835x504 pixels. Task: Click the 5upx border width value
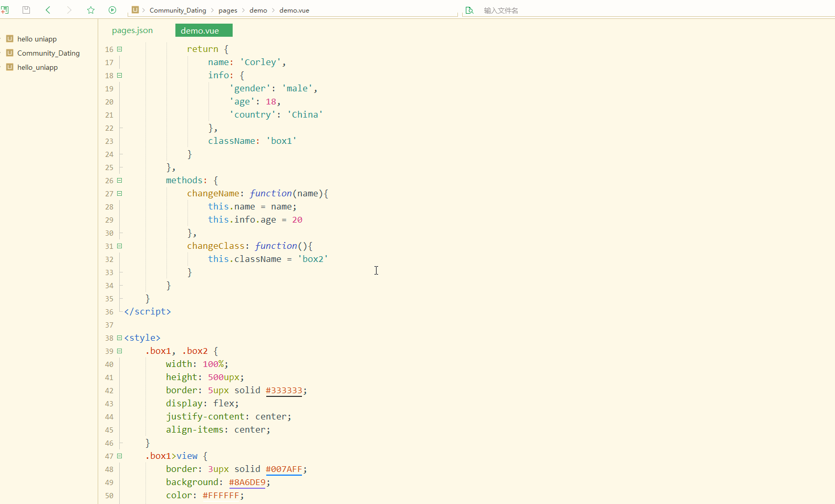click(x=218, y=391)
